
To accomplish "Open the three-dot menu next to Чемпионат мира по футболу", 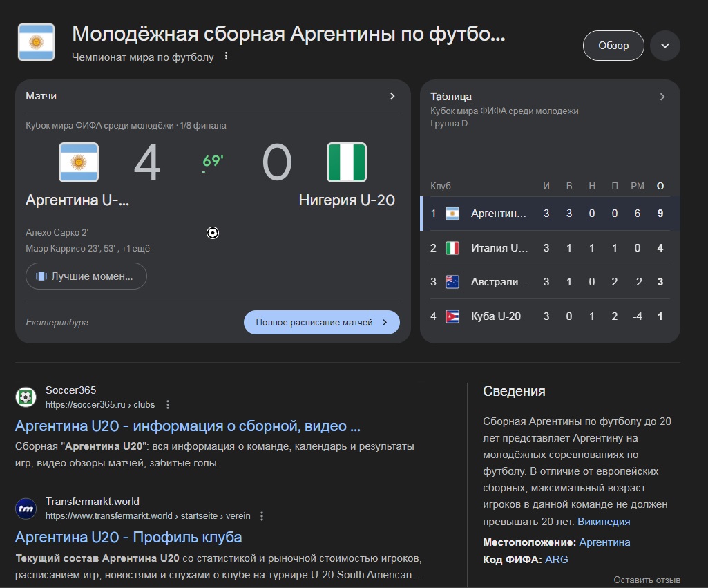I will pos(227,56).
